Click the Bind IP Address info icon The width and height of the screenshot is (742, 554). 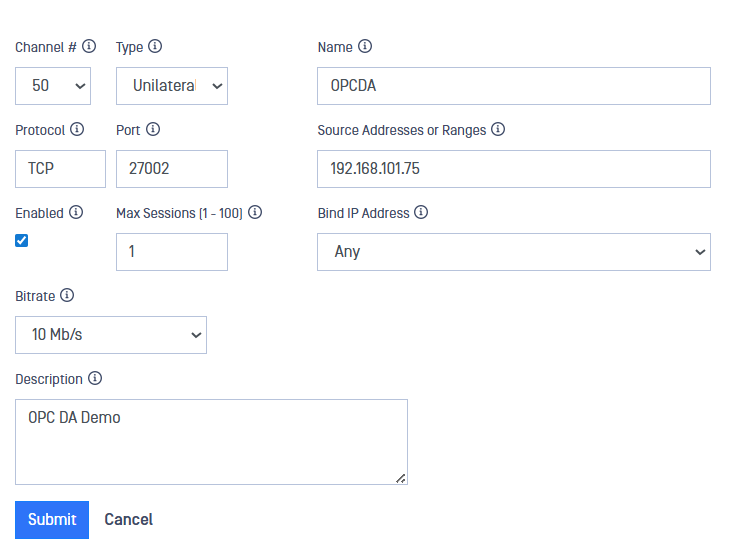(421, 212)
